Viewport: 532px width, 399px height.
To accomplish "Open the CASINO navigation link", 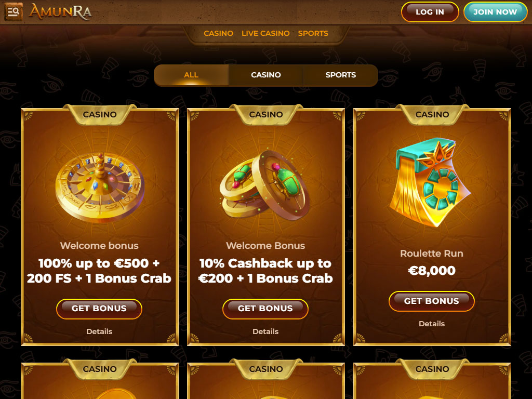I will pyautogui.click(x=219, y=33).
